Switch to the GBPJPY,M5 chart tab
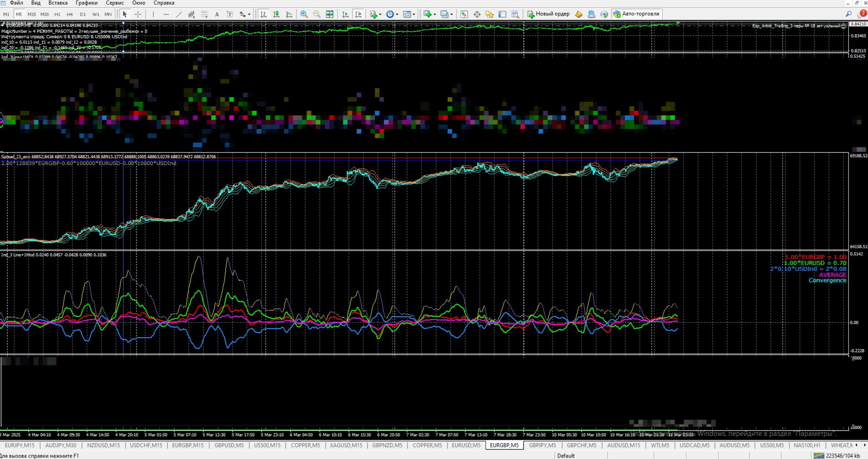Screen dimensions: 868x459 tap(542, 445)
